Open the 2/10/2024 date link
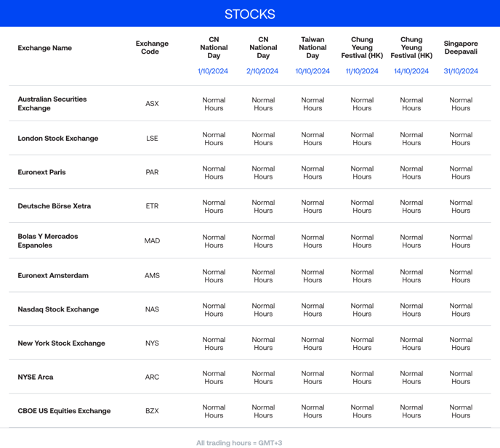 pos(262,71)
